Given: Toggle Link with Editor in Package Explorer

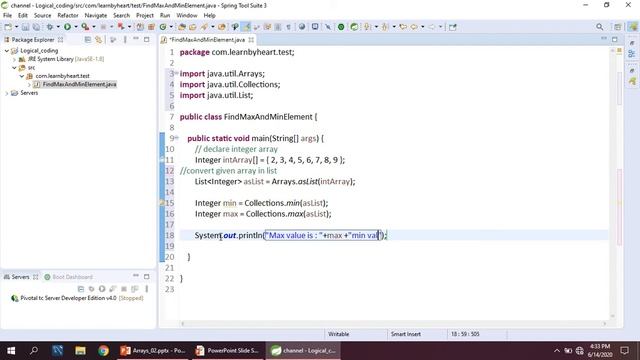Looking at the screenshot, I should tap(98, 40).
